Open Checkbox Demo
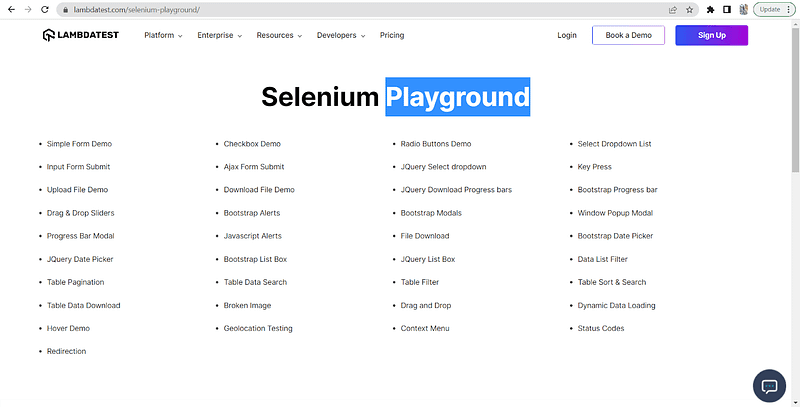The height and width of the screenshot is (407, 800). 252,144
